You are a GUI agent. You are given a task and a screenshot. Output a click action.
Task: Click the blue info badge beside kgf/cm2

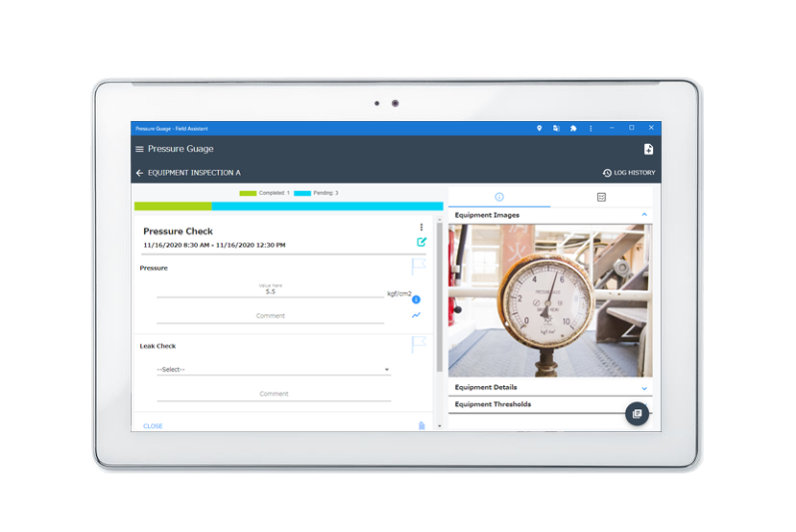(416, 300)
